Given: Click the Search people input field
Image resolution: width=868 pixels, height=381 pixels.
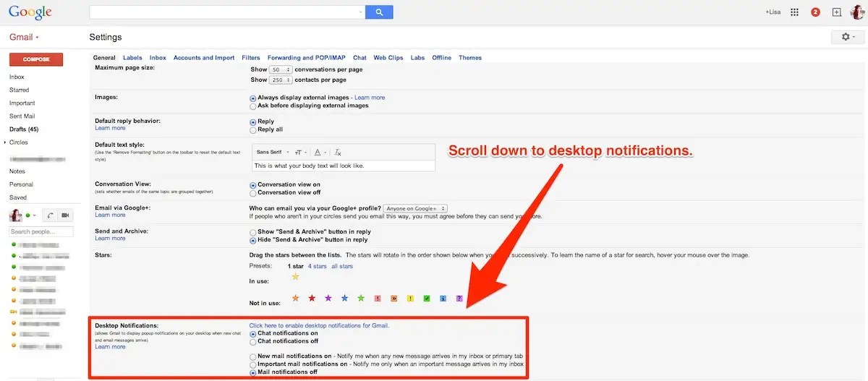Looking at the screenshot, I should tap(41, 231).
